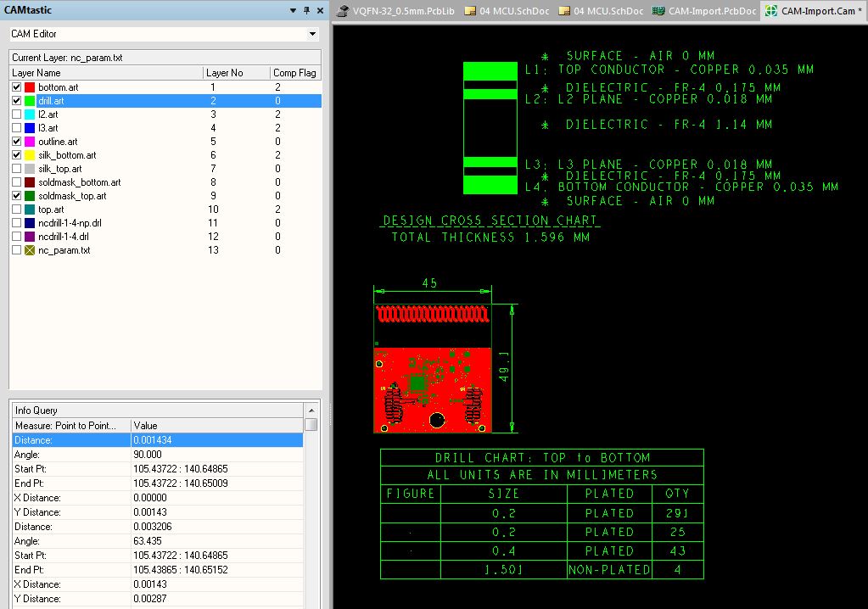This screenshot has height=609, width=868.
Task: Enable ncdrill-1-4-np.drl layer checkbox
Action: pos(17,222)
